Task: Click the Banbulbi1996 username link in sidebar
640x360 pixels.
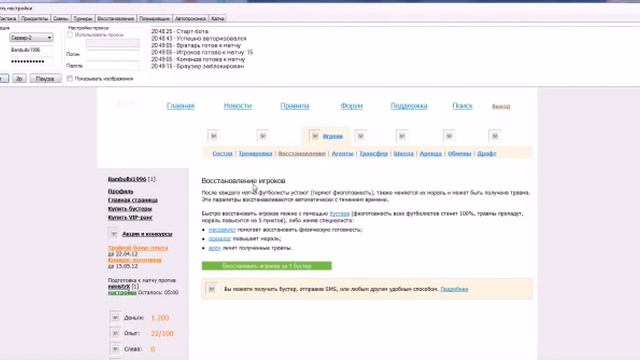Action: tap(127, 179)
